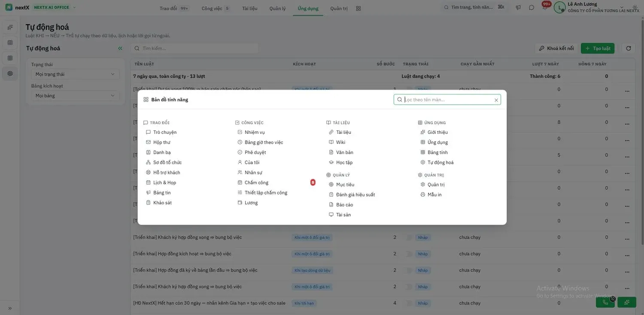Go to Phê duyệt
The height and width of the screenshot is (315, 644).
252,152
